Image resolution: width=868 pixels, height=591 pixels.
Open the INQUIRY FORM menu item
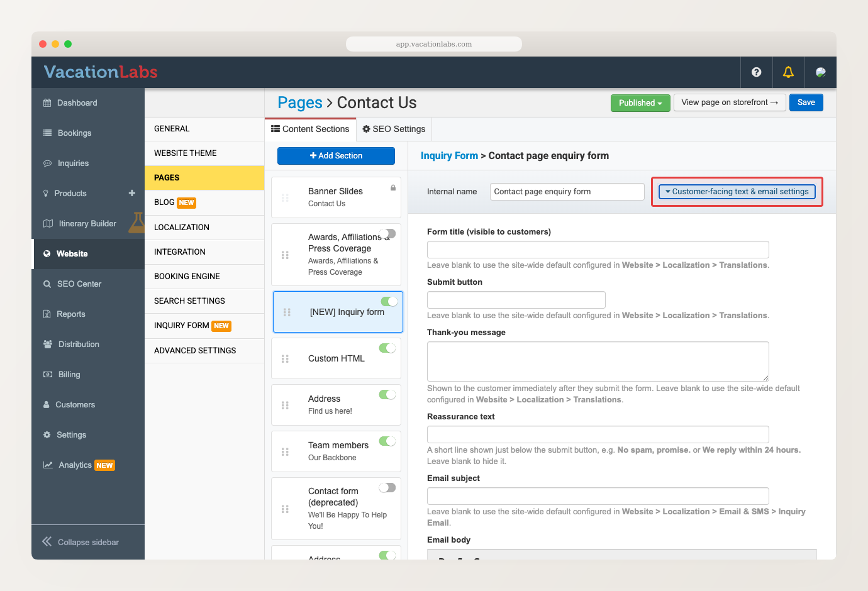pos(204,326)
